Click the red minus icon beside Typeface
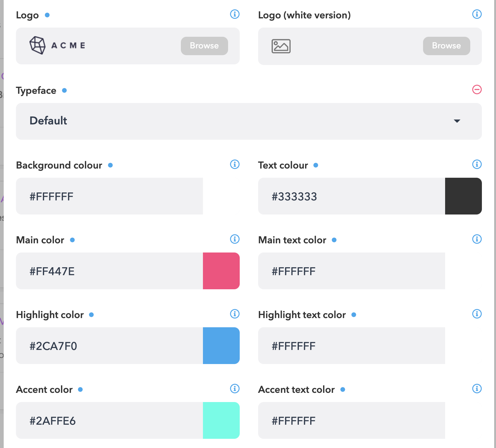 click(x=477, y=89)
